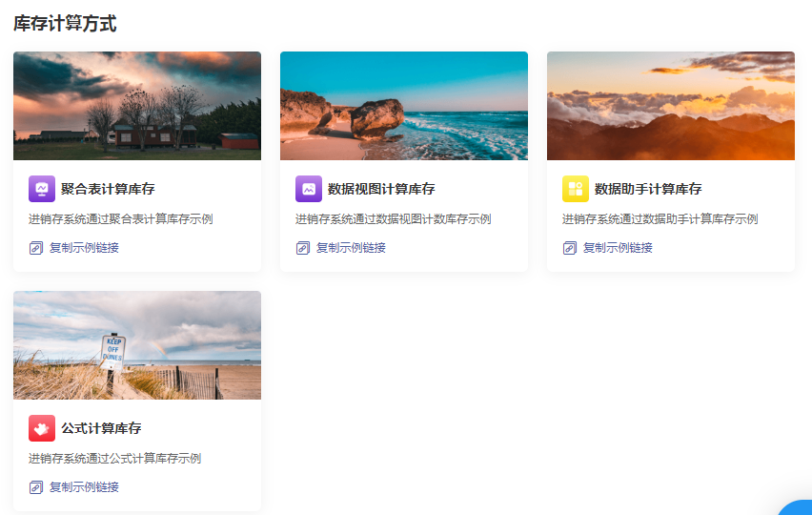Click the link icon under 聚合表计算库存
812x515 pixels.
[36, 248]
